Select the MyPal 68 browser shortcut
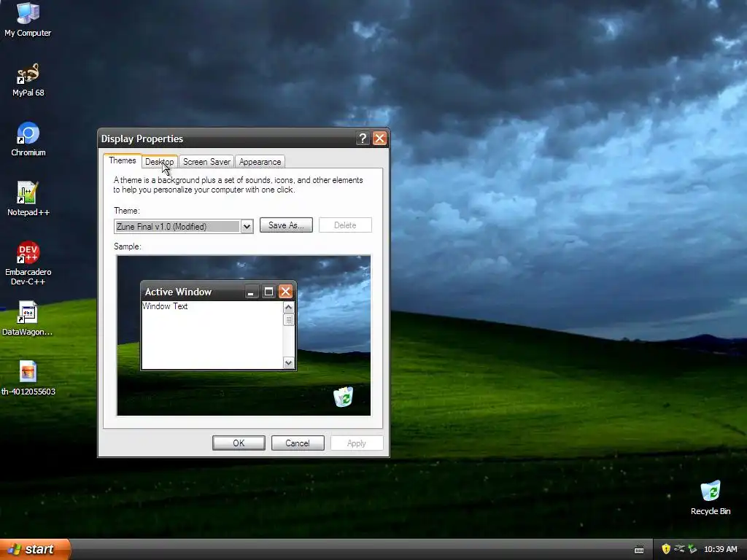747x560 pixels. point(28,79)
